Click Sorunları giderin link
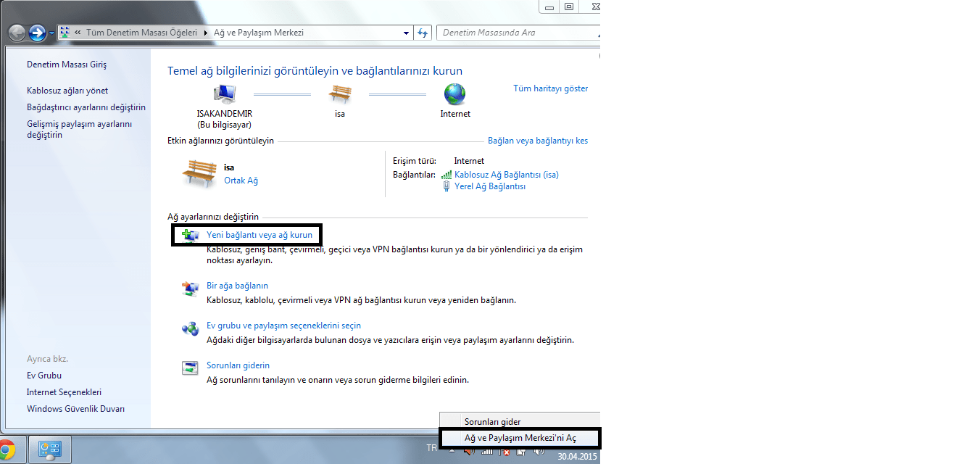The height and width of the screenshot is (464, 980). [x=238, y=365]
